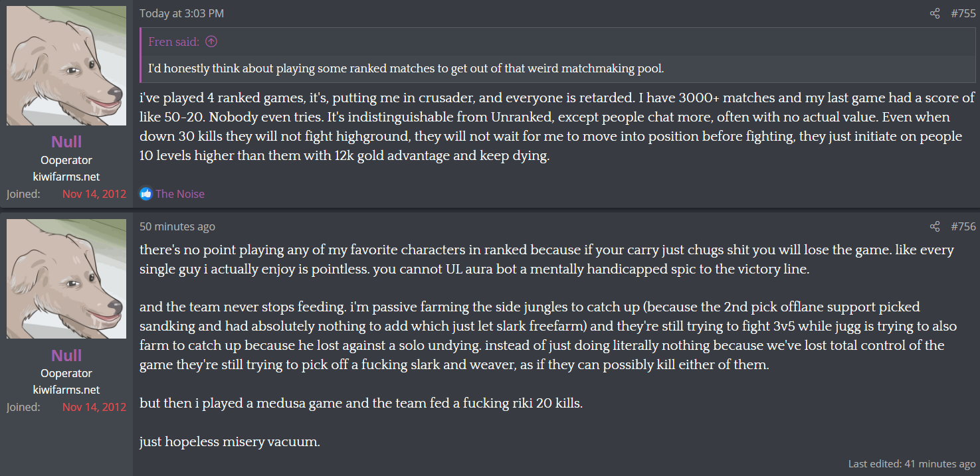Open Null's dog avatar on post #756

click(x=66, y=279)
